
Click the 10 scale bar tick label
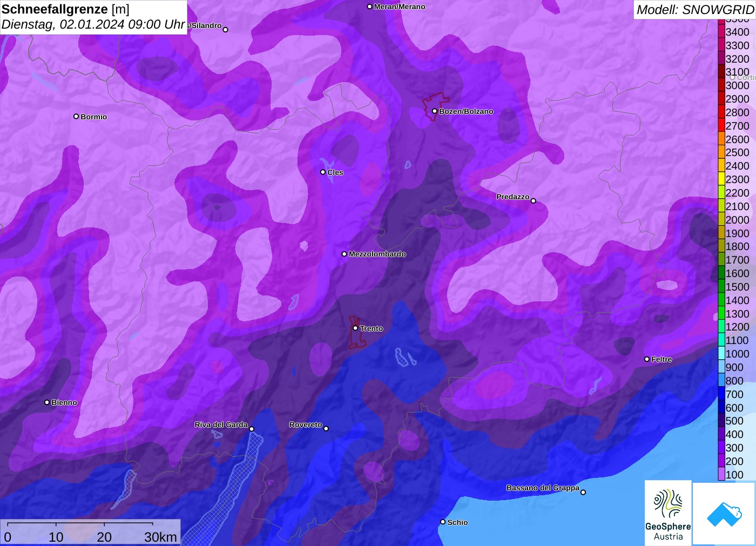click(x=56, y=537)
